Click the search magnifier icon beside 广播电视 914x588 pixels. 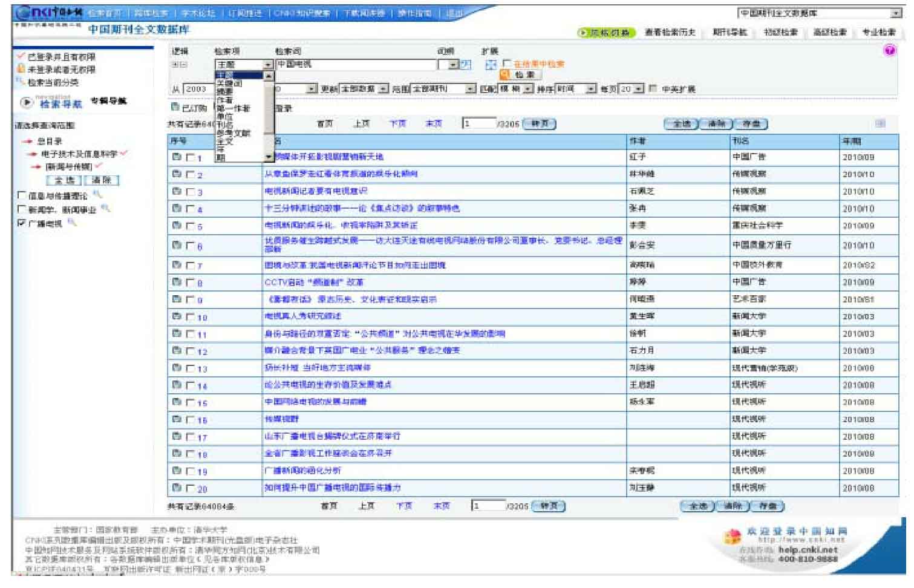click(x=72, y=223)
